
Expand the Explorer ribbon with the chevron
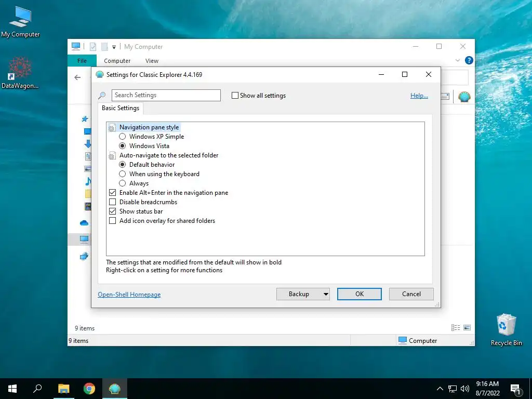457,60
